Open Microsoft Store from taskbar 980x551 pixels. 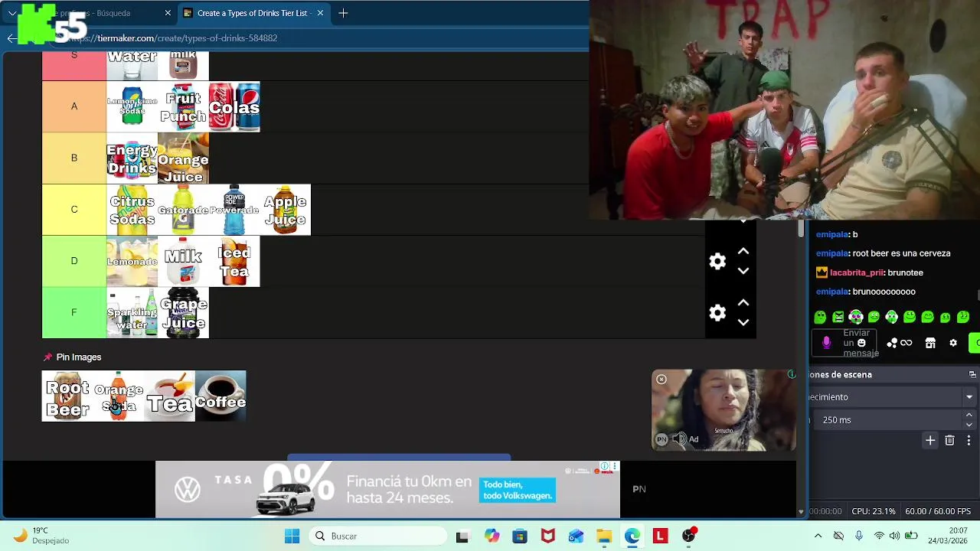[x=520, y=536]
